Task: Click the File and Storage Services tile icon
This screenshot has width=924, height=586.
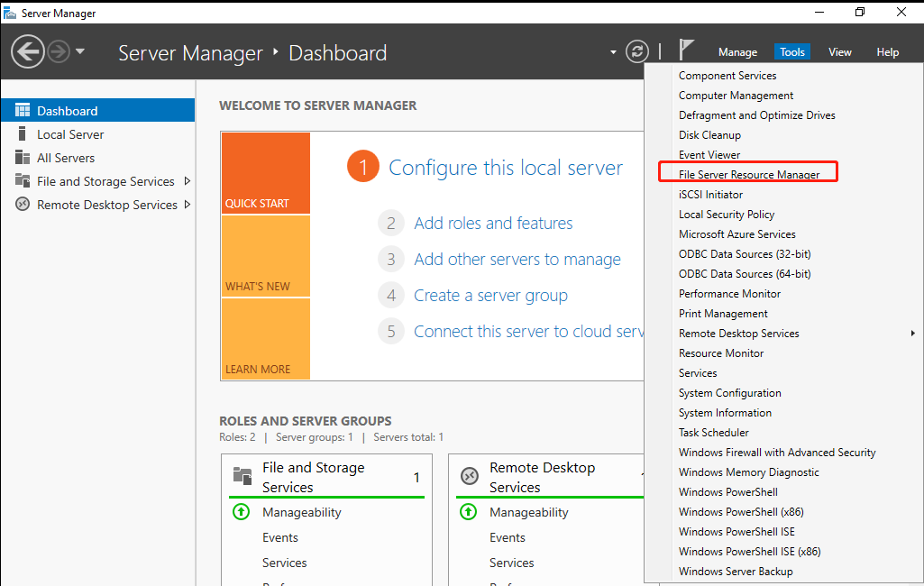Action: pyautogui.click(x=242, y=476)
